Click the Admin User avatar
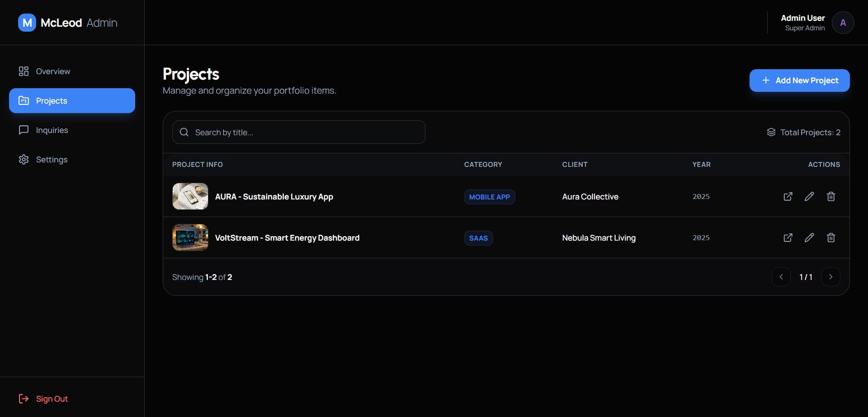Image resolution: width=868 pixels, height=417 pixels. [843, 23]
